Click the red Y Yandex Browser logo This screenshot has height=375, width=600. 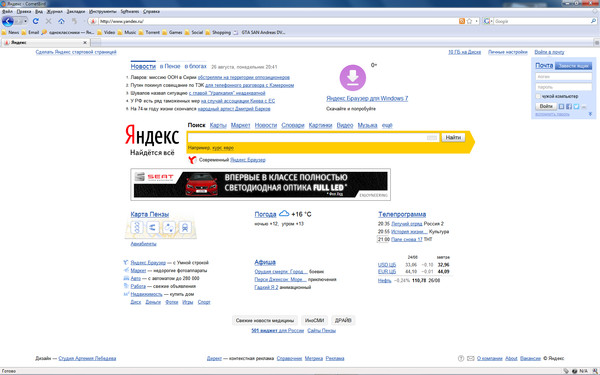pos(192,160)
